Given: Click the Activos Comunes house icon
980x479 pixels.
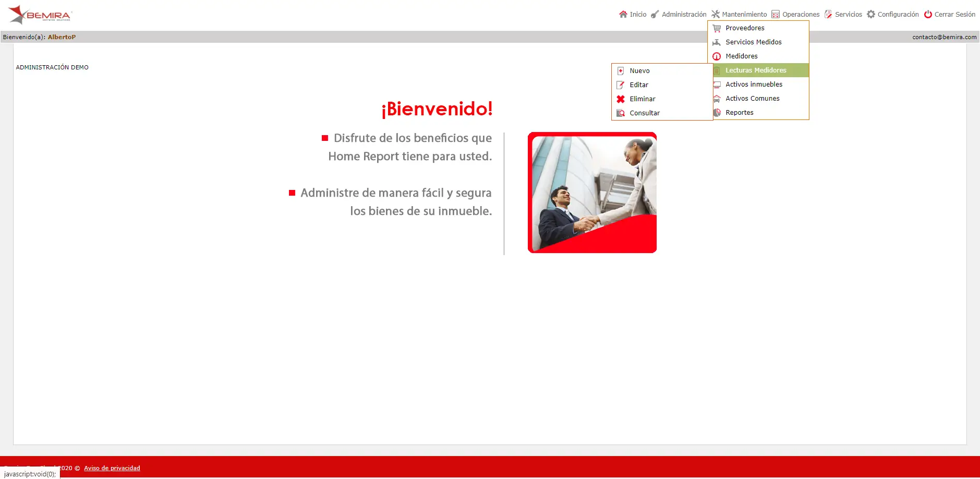Looking at the screenshot, I should (717, 99).
